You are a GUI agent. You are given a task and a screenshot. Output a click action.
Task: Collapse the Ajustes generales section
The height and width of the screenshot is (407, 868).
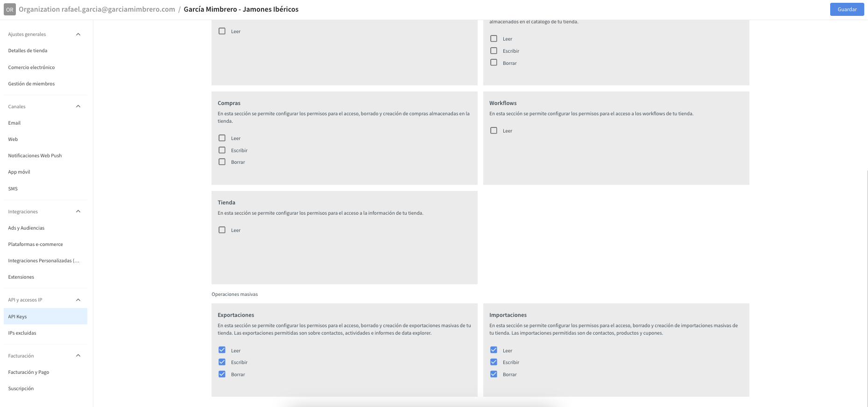pyautogui.click(x=78, y=34)
